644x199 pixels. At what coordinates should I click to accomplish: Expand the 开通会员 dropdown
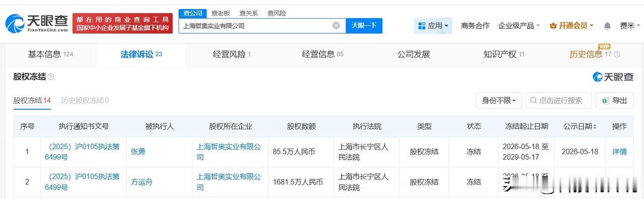pos(591,26)
